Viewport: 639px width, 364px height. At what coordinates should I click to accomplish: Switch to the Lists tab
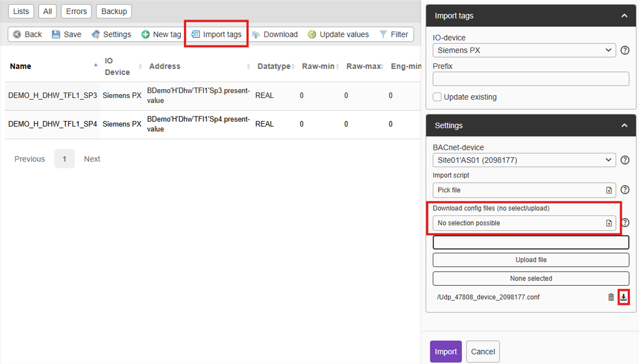point(21,11)
